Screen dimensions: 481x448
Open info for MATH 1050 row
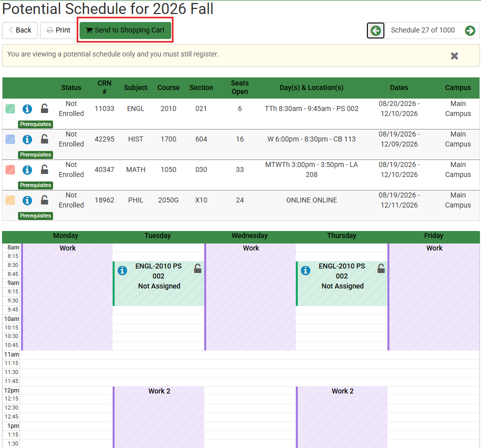[28, 170]
